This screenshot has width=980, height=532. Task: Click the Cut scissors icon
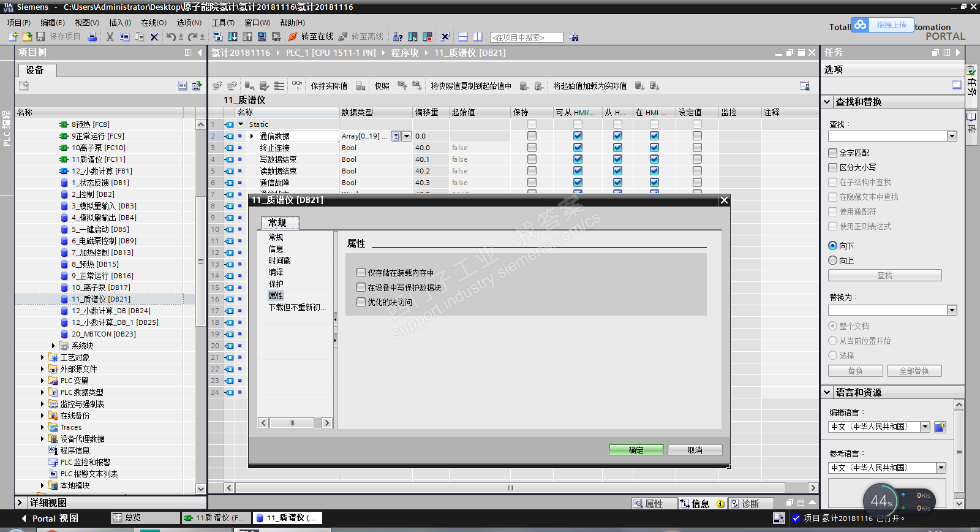tap(110, 37)
